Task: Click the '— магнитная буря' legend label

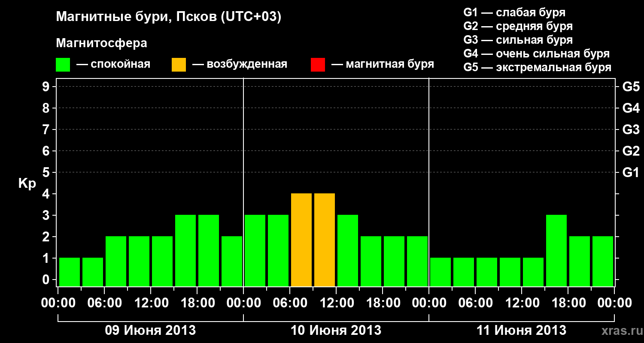Action: (x=383, y=65)
